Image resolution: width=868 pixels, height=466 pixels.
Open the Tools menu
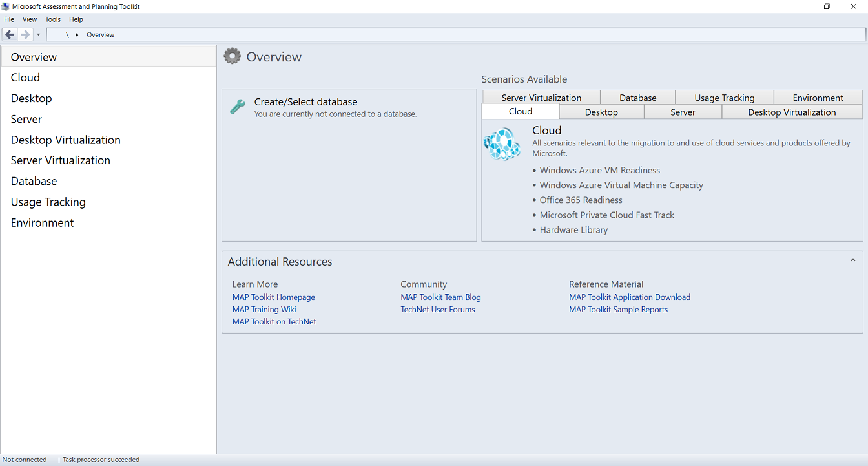point(53,19)
